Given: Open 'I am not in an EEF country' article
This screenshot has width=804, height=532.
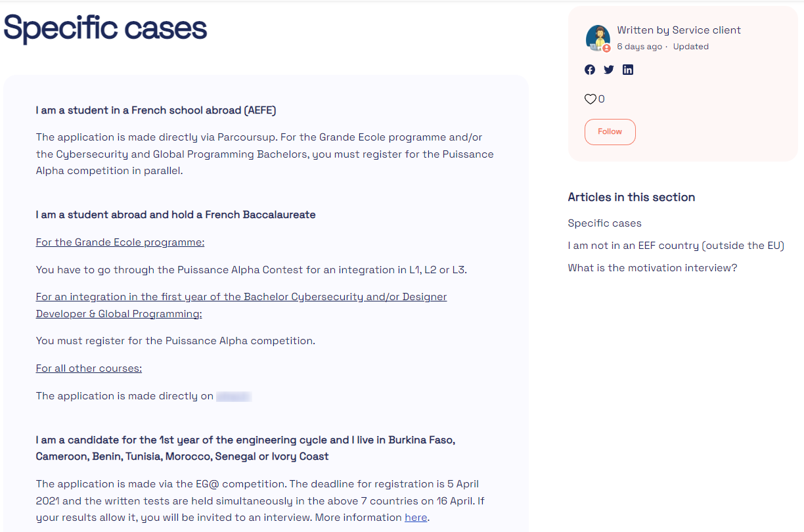Looking at the screenshot, I should pos(676,246).
